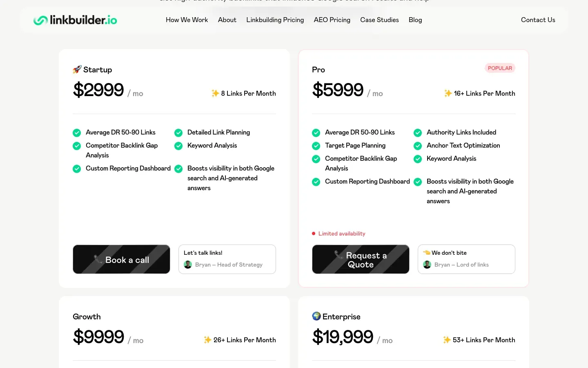The width and height of the screenshot is (588, 368).
Task: Click Bryan's avatar next to Head of Strategy
Action: pyautogui.click(x=188, y=265)
